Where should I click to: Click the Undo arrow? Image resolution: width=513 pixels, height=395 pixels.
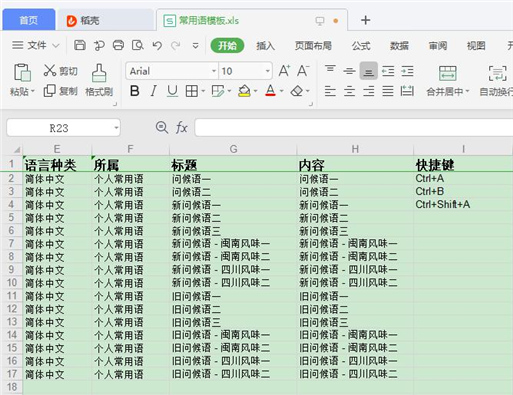tap(157, 45)
